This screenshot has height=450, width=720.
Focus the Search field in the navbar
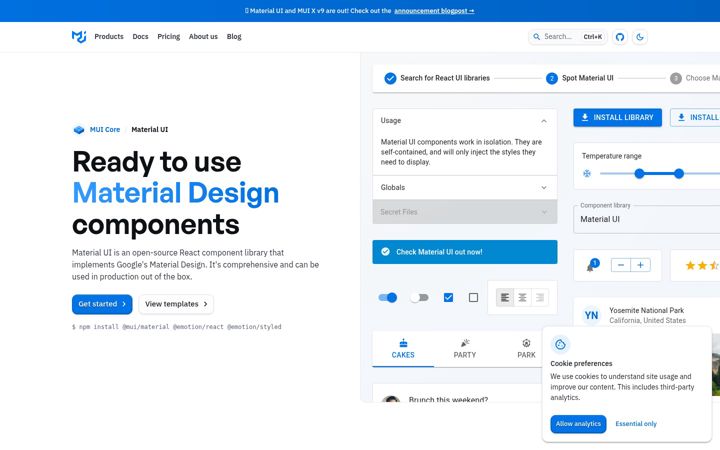(568, 37)
